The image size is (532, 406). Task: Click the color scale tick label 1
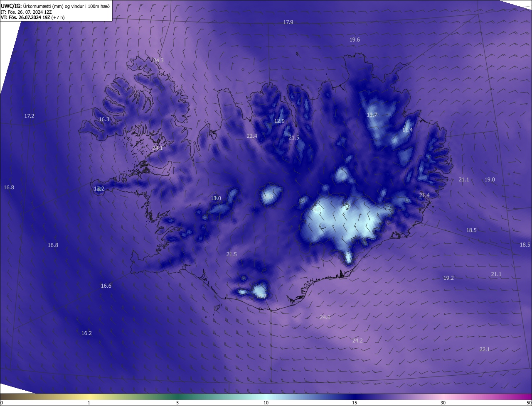[x=89, y=403]
